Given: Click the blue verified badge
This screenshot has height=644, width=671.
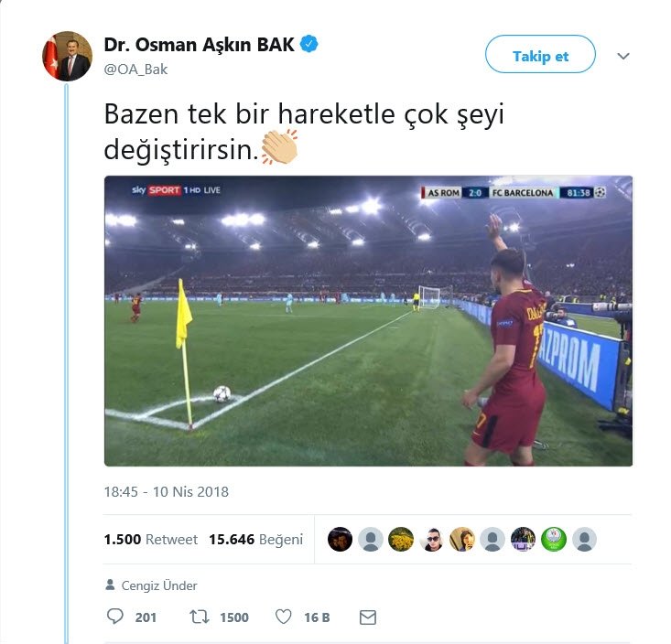Looking at the screenshot, I should (x=309, y=44).
